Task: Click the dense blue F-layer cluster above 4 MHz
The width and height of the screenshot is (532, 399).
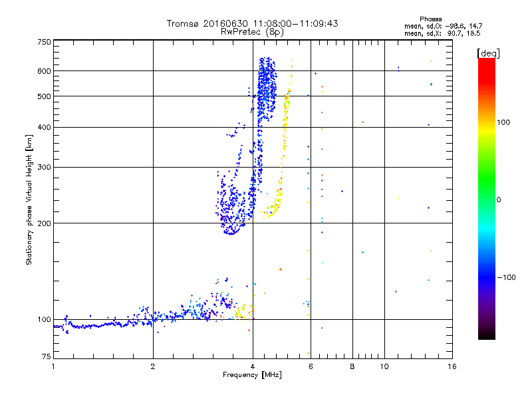Action: 267,88
